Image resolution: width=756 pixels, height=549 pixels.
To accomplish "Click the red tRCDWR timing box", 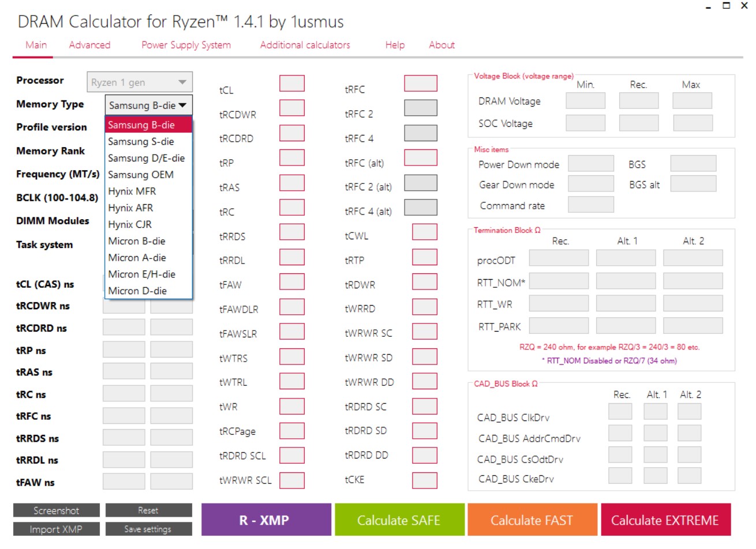I will pyautogui.click(x=292, y=108).
